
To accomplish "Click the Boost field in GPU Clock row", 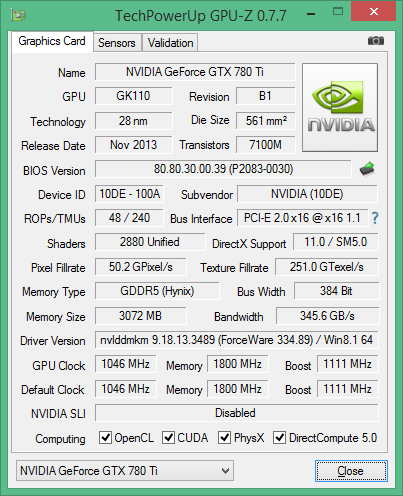I will click(x=348, y=364).
